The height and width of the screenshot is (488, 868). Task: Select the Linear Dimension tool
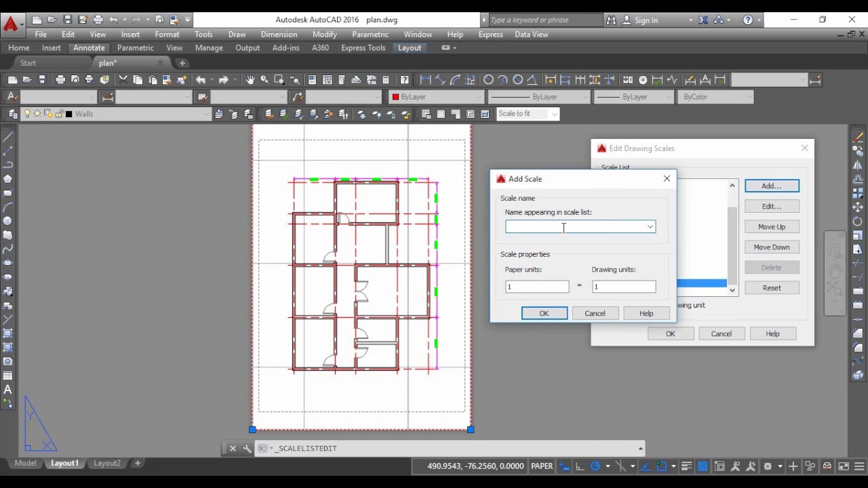(425, 79)
